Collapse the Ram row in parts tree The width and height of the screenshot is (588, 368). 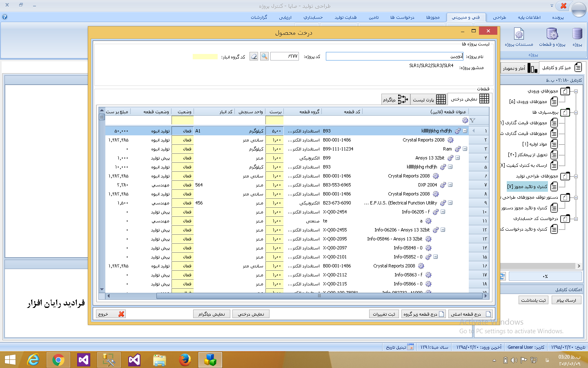(x=465, y=149)
